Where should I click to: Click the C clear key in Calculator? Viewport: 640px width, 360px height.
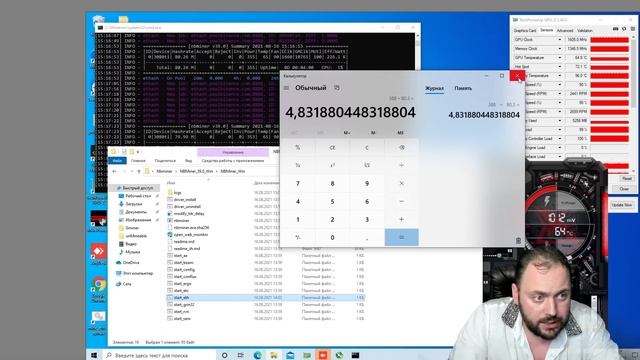[367, 147]
